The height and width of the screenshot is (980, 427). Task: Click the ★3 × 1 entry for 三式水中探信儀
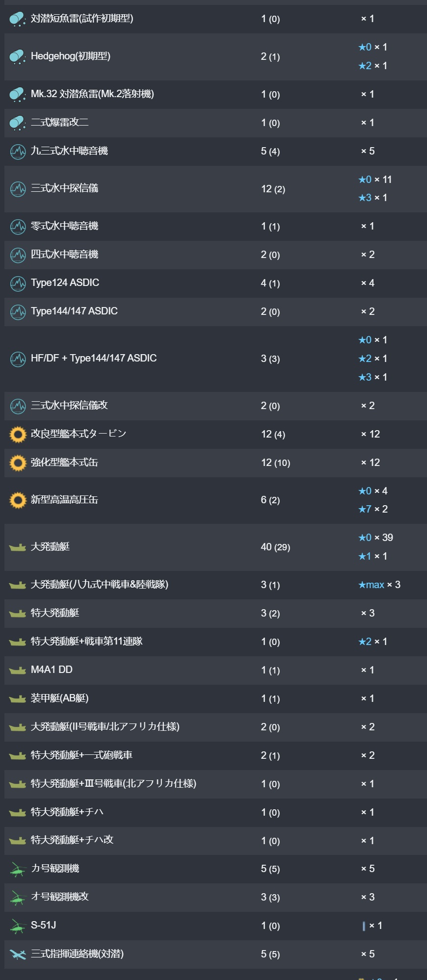(x=373, y=198)
